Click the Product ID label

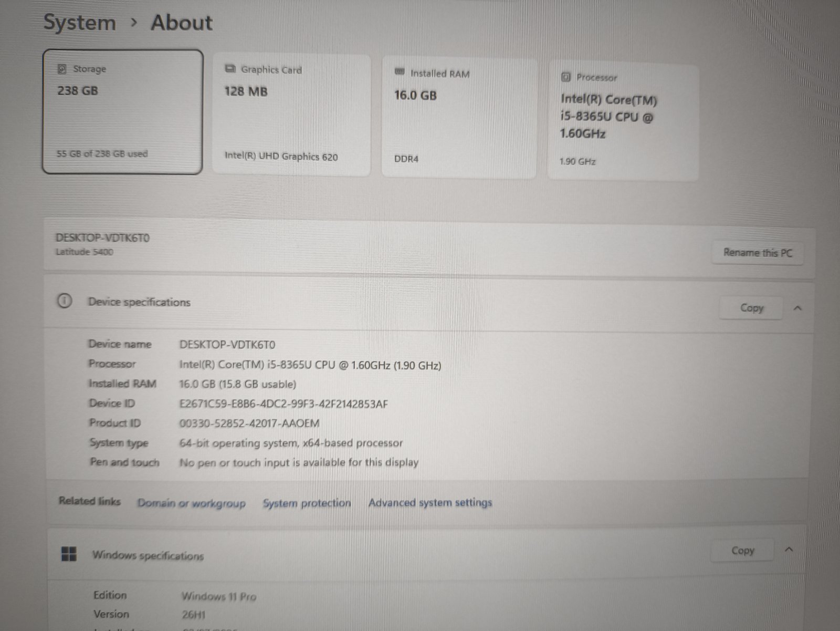(x=115, y=423)
